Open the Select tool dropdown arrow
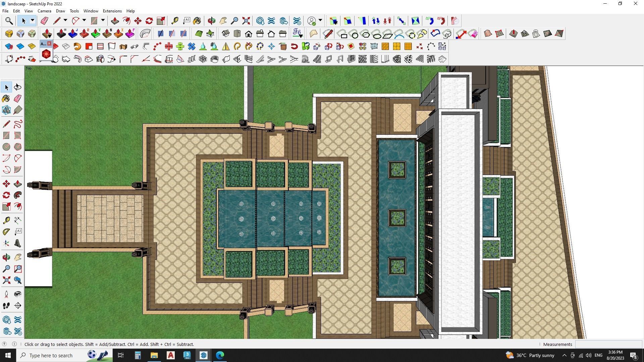Screen dimensions: 644x362 33,21
